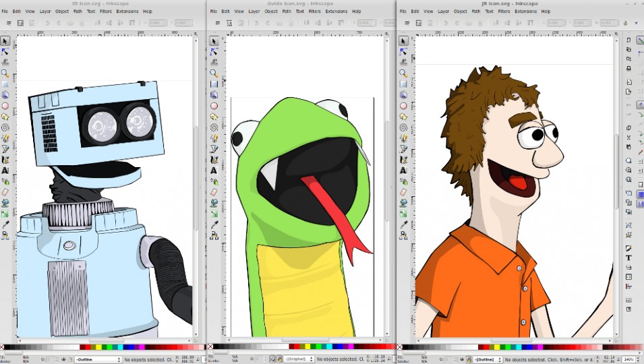Image resolution: width=644 pixels, height=364 pixels.
Task: Click the Print icon in JR Icon command bar
Action: (x=629, y=68)
